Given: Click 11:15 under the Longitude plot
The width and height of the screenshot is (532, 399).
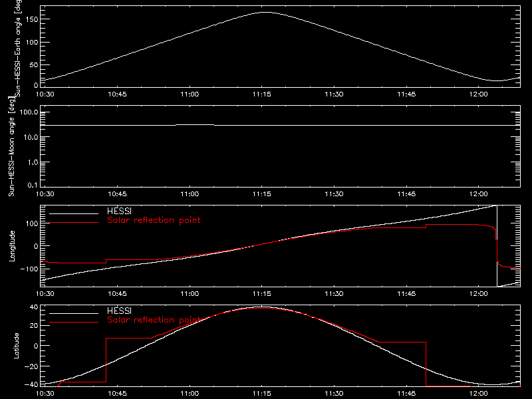Looking at the screenshot, I should coord(261,293).
